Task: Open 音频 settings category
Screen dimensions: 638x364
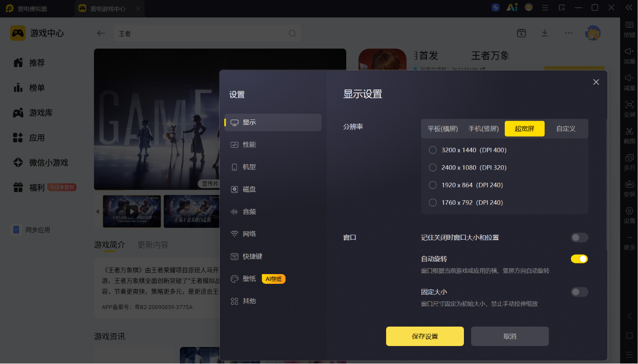Action: 273,212
